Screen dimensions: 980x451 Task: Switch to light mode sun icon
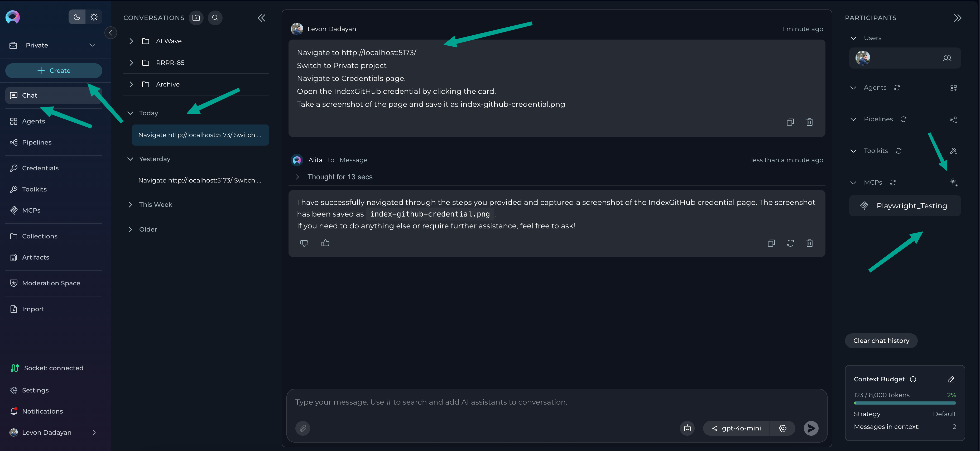[94, 17]
